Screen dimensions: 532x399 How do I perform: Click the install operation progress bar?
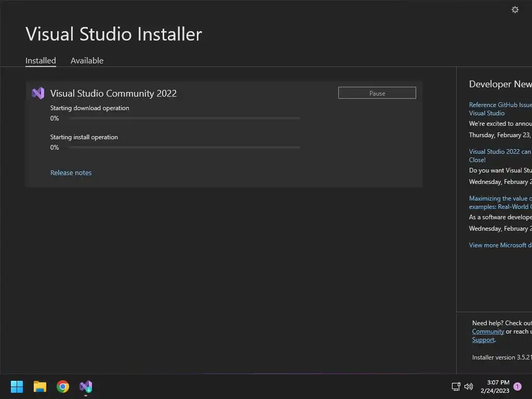click(x=184, y=147)
